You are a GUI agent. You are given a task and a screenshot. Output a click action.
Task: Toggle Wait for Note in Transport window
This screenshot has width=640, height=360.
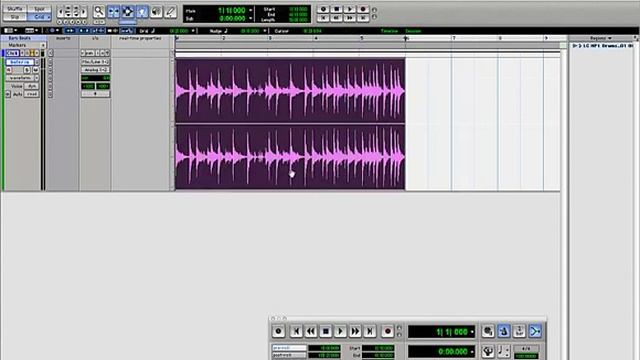(x=488, y=331)
